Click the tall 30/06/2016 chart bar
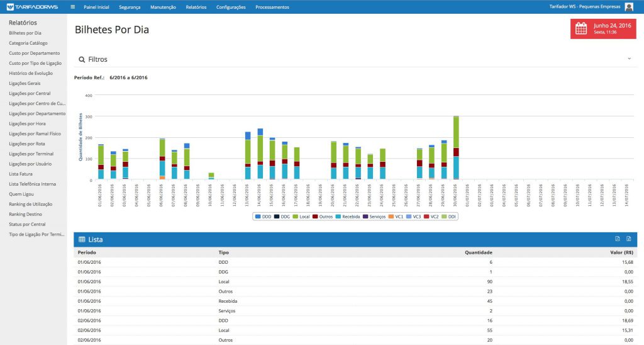 point(456,148)
